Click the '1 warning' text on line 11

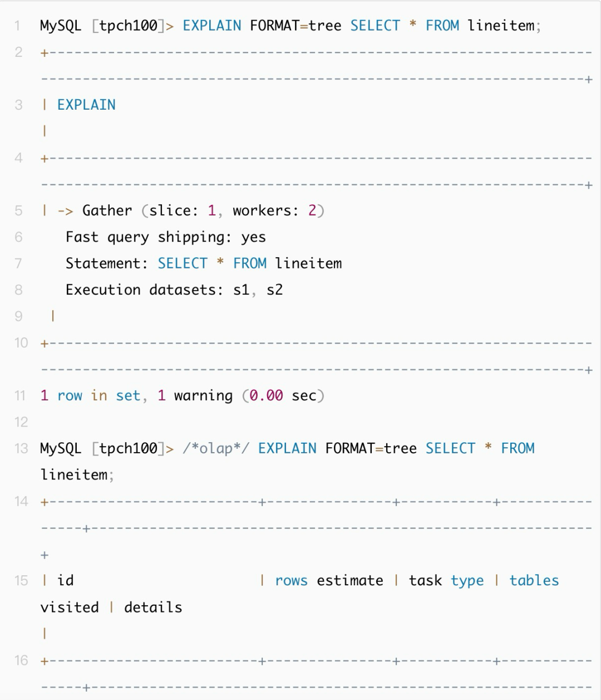tap(195, 396)
